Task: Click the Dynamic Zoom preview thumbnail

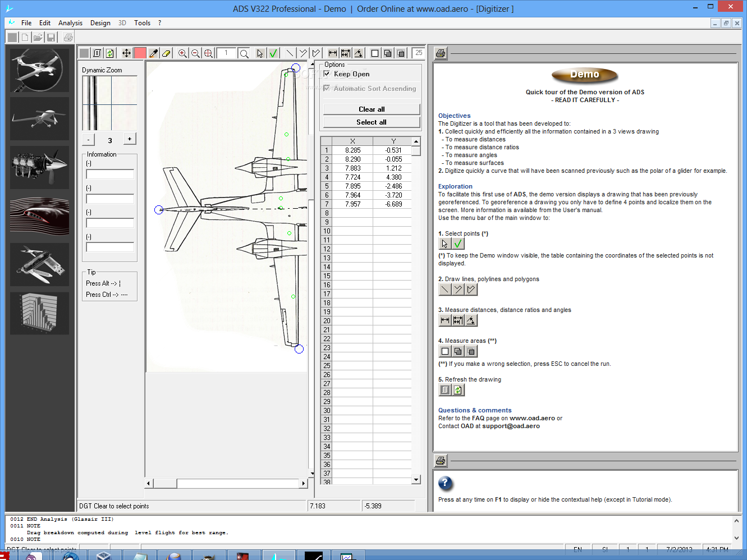Action: tap(109, 103)
